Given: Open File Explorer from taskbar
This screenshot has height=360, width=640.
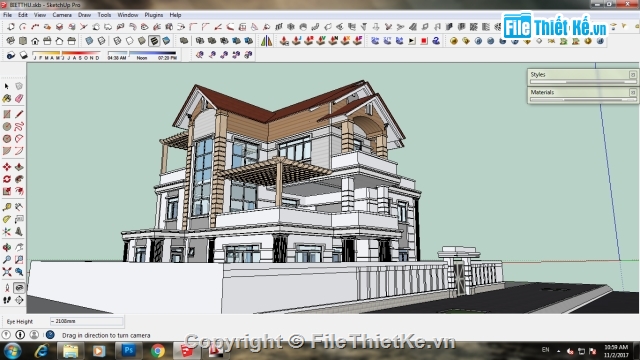Looking at the screenshot, I should point(70,351).
